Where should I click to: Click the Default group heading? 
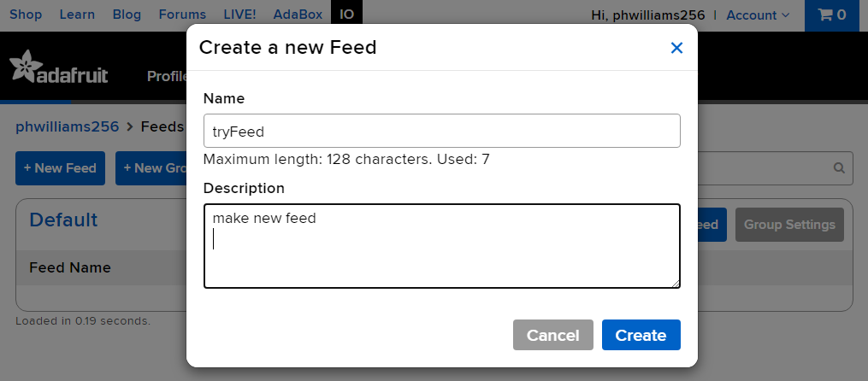[63, 220]
